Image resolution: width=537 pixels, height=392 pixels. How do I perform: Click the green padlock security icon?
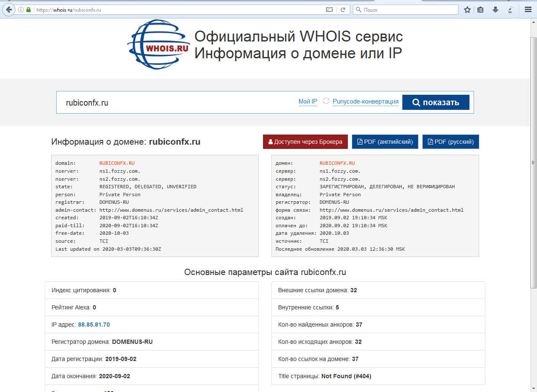tap(29, 10)
